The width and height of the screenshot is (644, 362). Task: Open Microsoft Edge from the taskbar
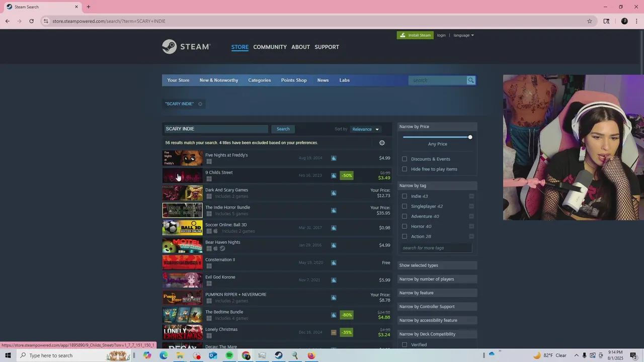pos(164,355)
